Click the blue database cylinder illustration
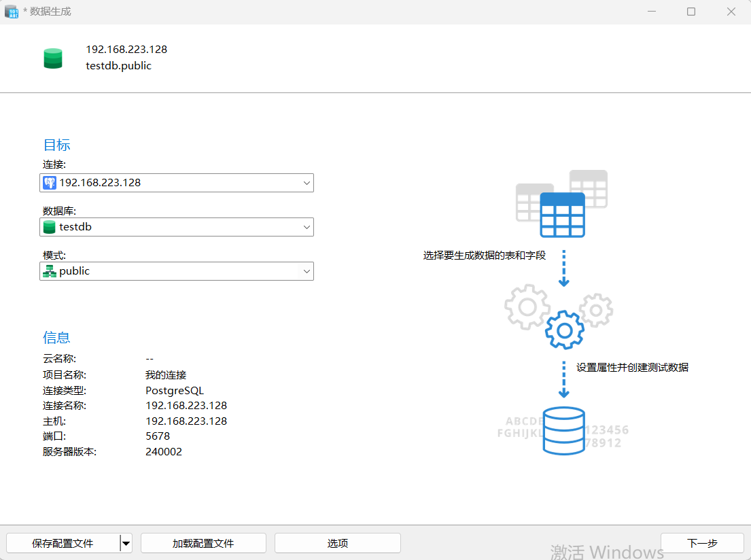The image size is (751, 560). pyautogui.click(x=563, y=431)
